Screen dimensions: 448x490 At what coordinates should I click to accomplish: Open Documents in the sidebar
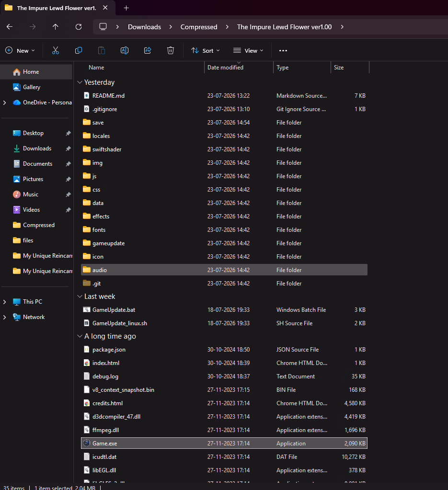pyautogui.click(x=36, y=163)
